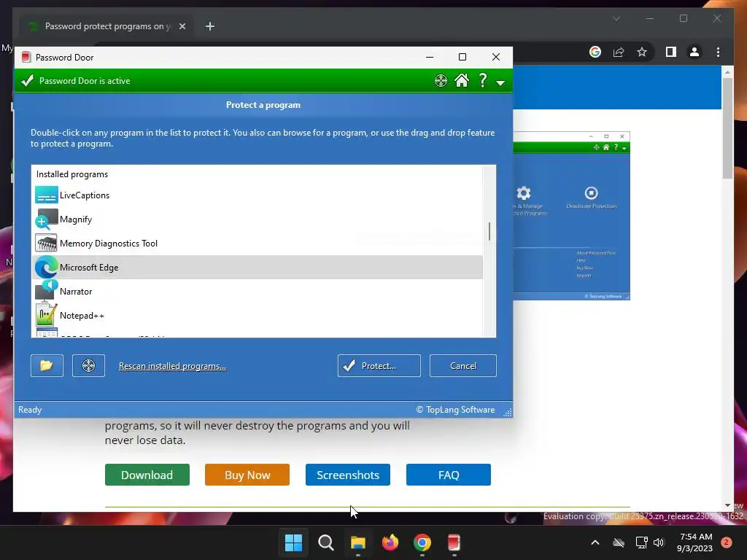Click Rescan installed programs link
Viewport: 747px width, 560px height.
(172, 366)
